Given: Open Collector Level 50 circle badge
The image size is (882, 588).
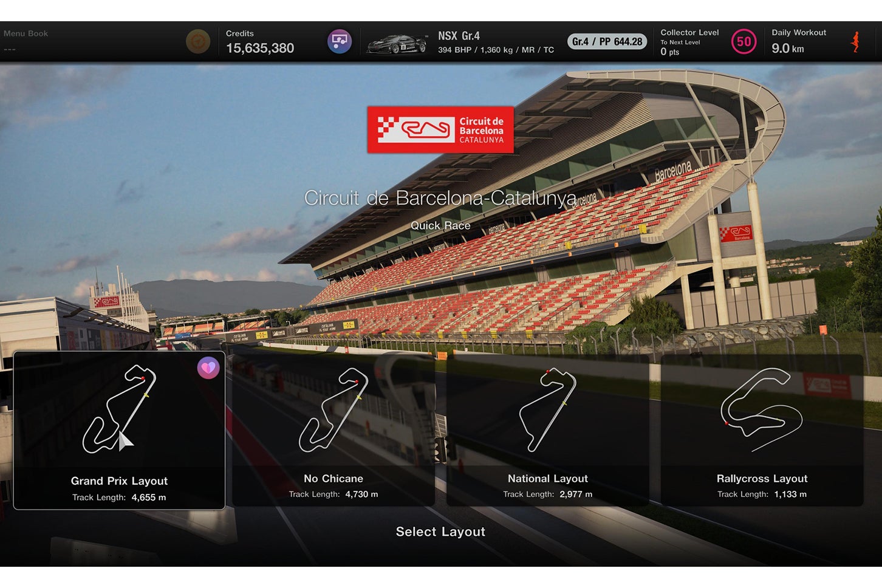Looking at the screenshot, I should (744, 42).
